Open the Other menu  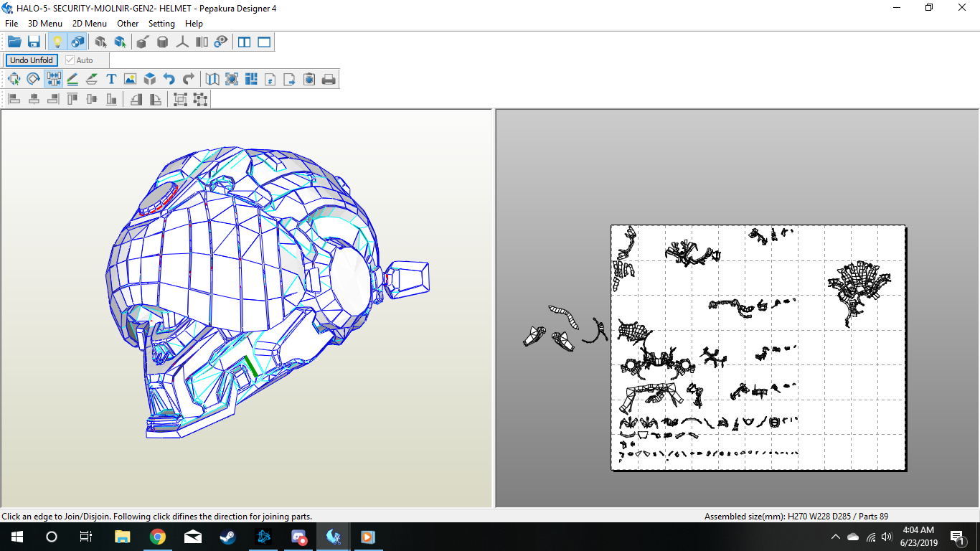coord(128,24)
